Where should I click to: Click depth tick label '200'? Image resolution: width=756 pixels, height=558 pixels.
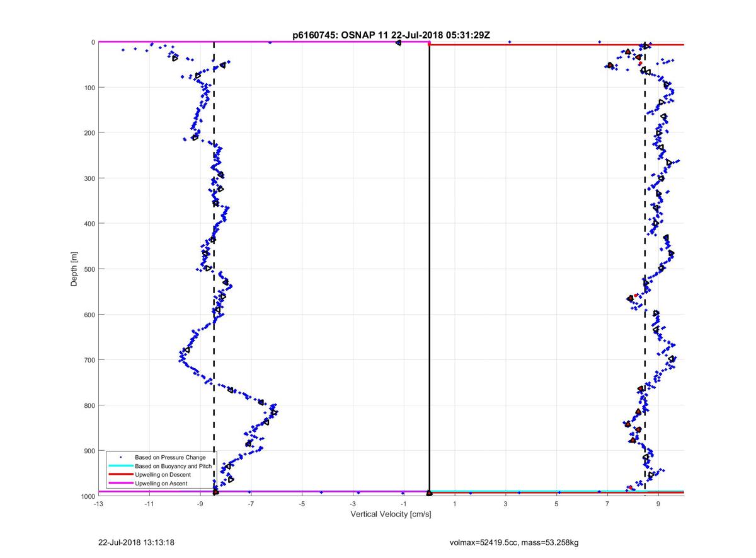(x=89, y=132)
